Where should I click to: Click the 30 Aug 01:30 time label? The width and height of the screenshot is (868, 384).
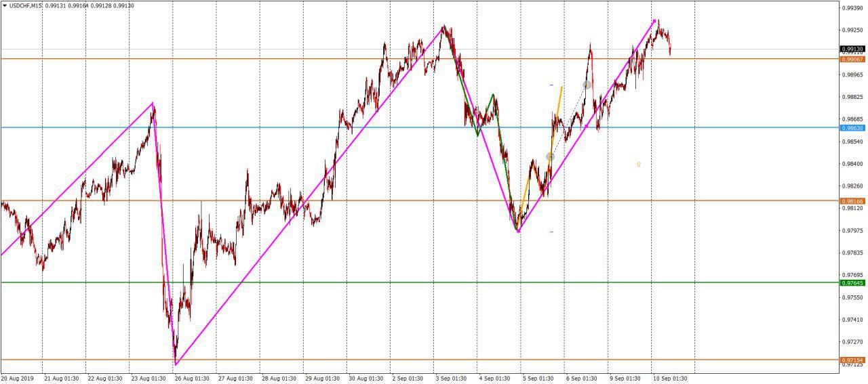tap(365, 378)
